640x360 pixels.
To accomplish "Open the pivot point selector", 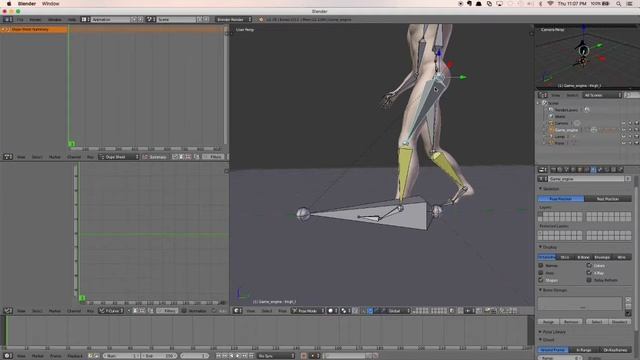I will pos(346,311).
